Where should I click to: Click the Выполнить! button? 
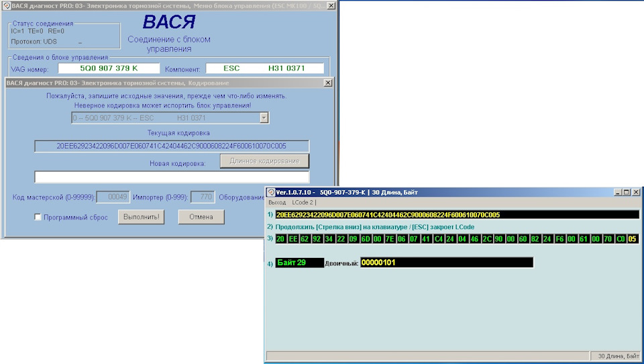(x=142, y=217)
